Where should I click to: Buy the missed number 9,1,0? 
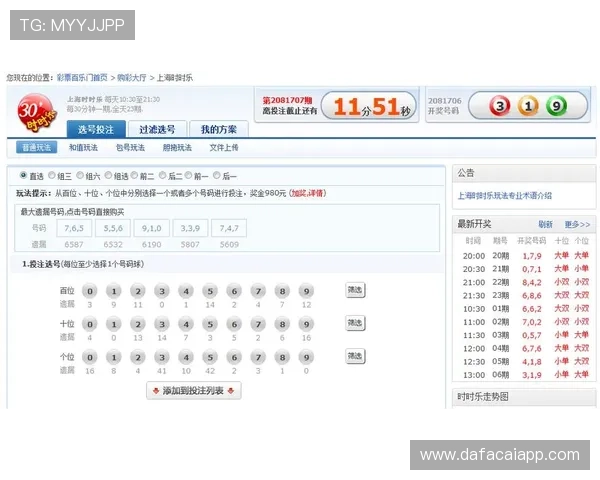point(152,229)
